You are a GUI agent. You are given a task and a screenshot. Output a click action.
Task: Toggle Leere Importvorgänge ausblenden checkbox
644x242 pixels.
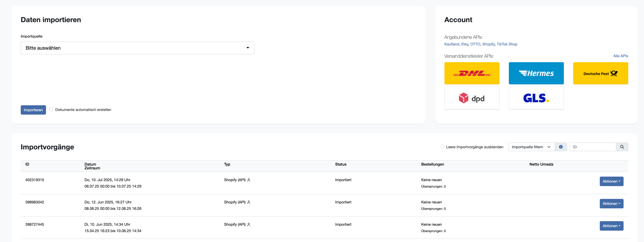442,147
